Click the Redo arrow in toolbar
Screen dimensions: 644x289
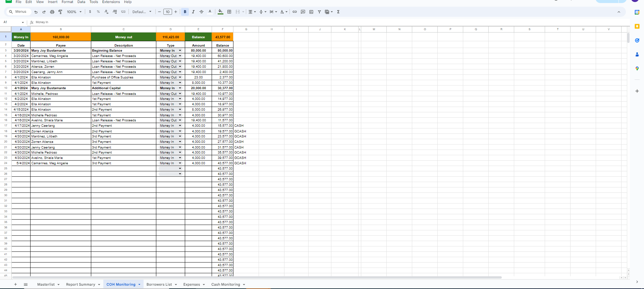click(x=44, y=12)
